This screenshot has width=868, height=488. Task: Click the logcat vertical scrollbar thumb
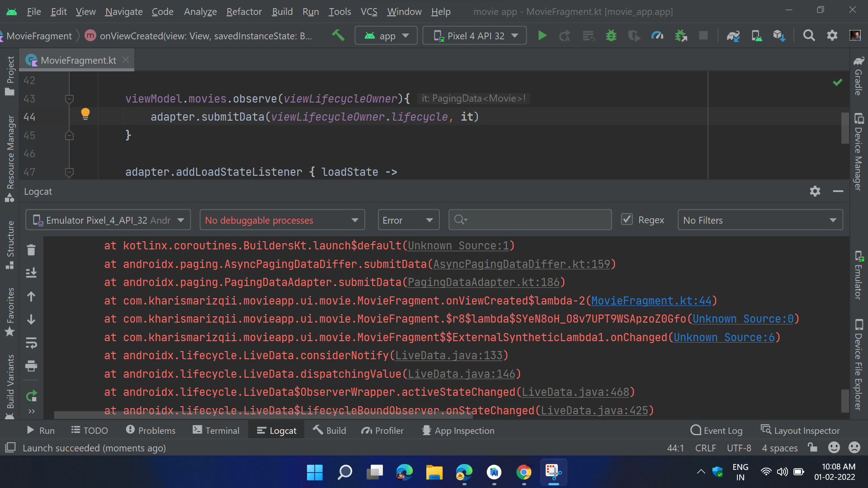[844, 400]
